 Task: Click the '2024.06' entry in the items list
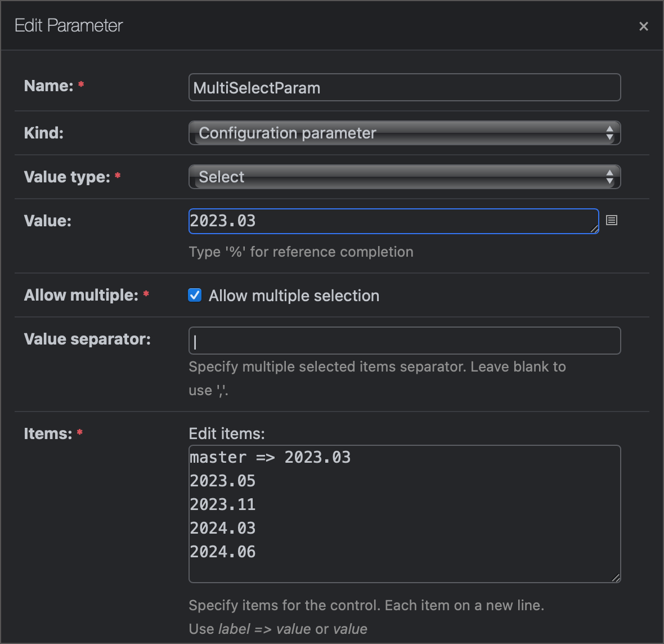(x=223, y=551)
